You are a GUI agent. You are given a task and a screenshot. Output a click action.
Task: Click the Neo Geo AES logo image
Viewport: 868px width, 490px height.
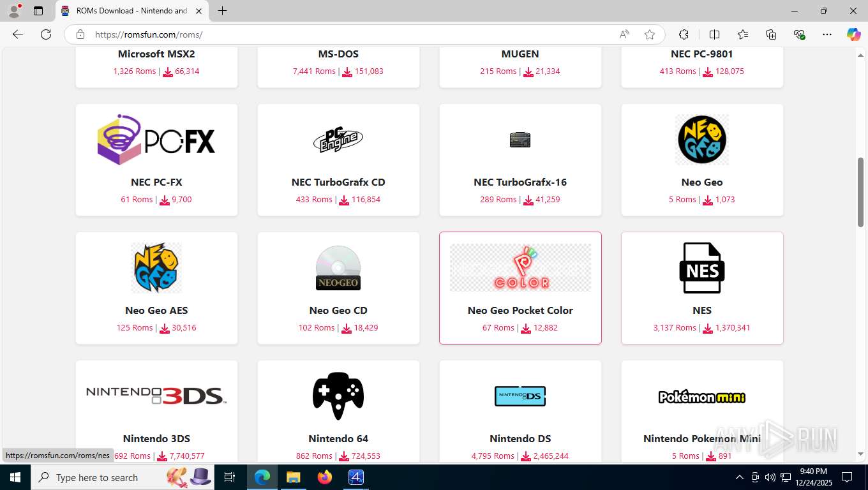click(x=156, y=268)
